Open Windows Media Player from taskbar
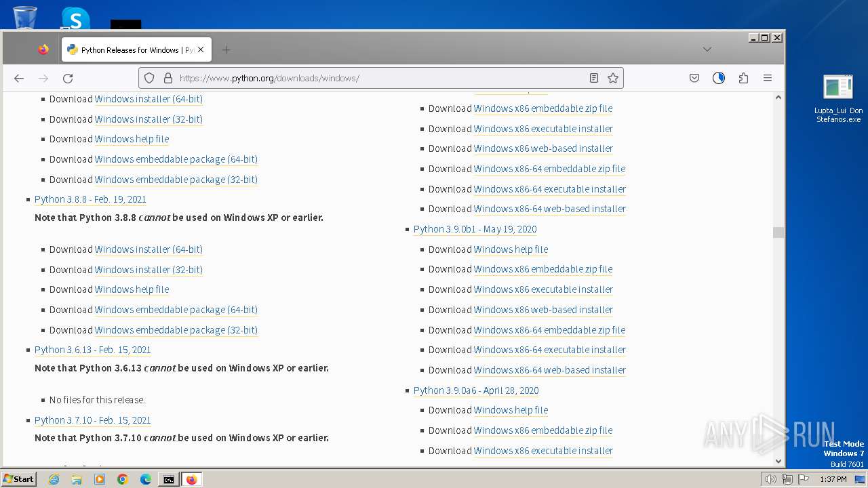This screenshot has height=488, width=868. click(100, 479)
